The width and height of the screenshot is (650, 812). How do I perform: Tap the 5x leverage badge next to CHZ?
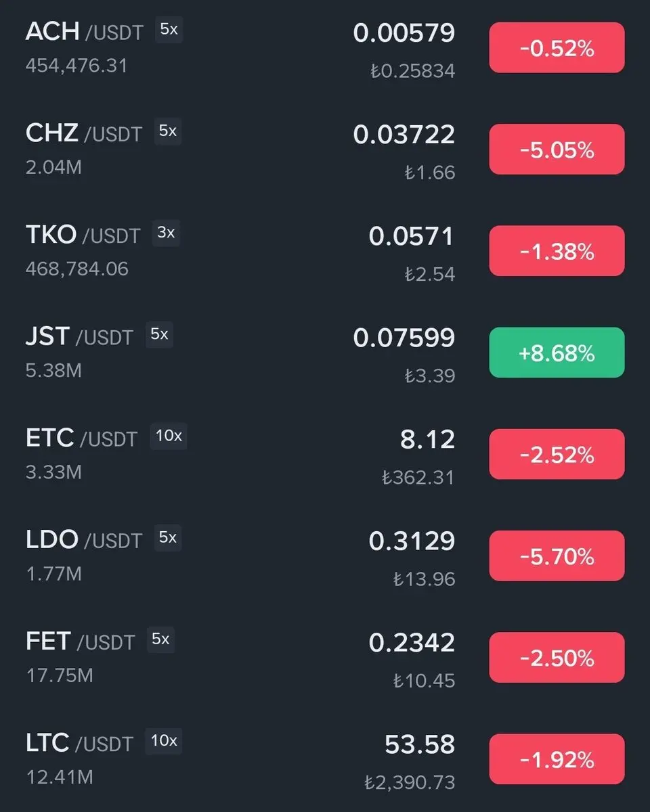[168, 131]
